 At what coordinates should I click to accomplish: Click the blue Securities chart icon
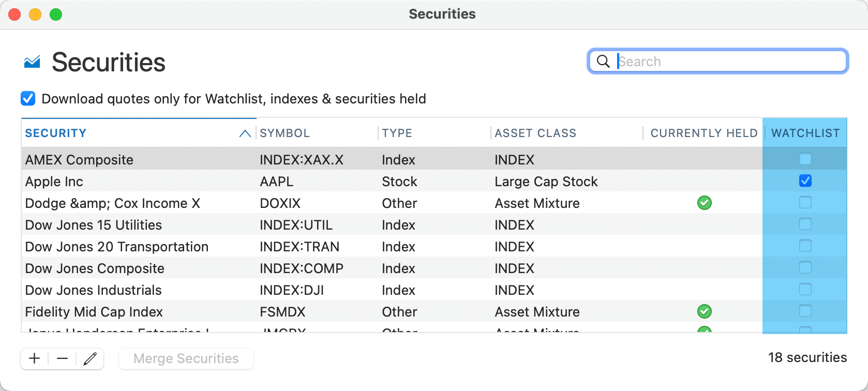[32, 62]
